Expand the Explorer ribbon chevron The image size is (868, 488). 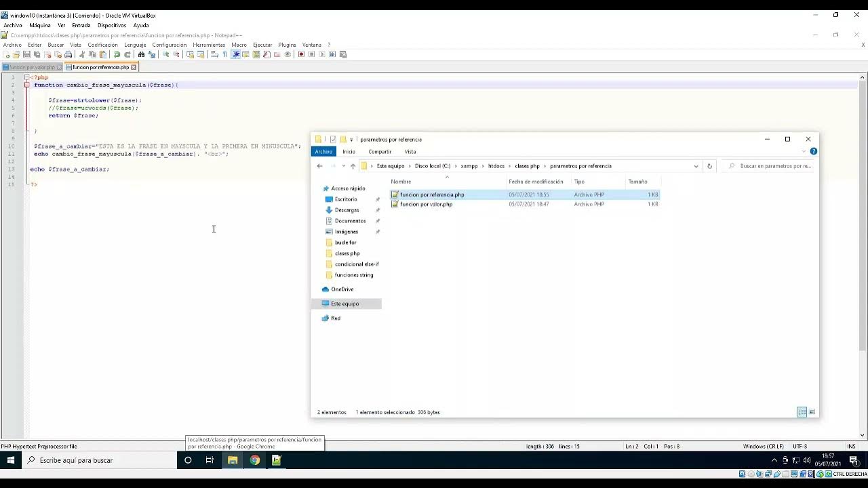tap(802, 152)
